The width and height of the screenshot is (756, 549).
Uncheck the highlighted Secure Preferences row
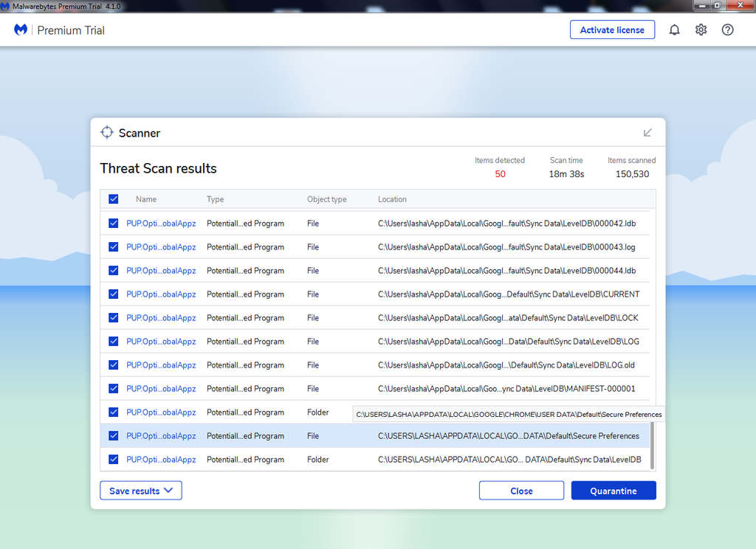[113, 435]
